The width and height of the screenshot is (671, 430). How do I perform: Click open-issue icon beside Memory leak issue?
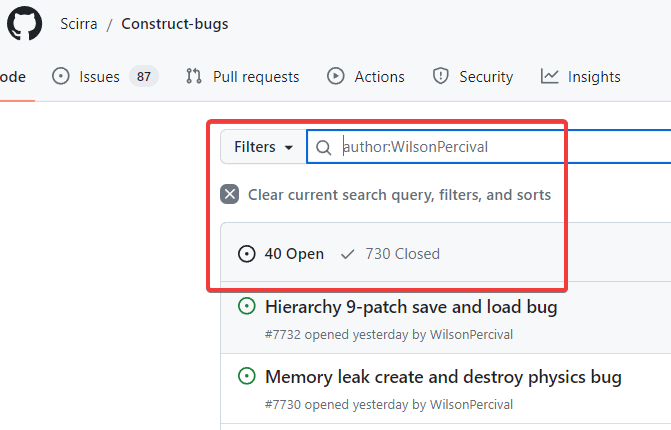coord(247,377)
